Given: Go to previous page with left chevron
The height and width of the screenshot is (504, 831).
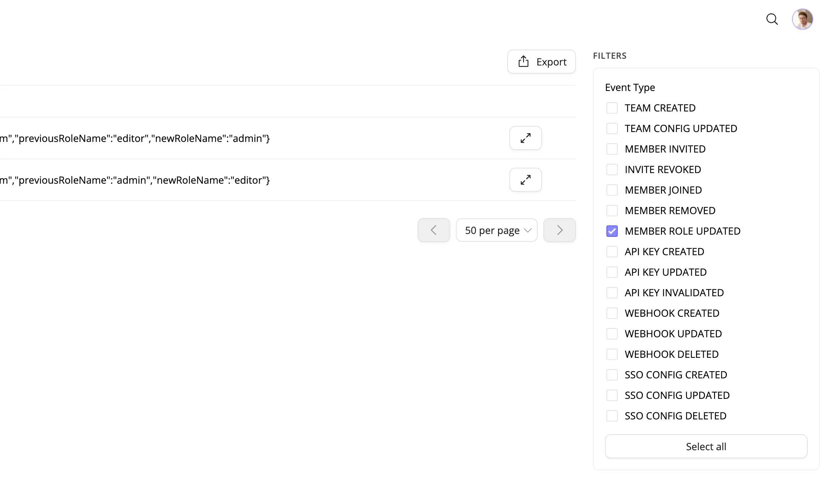Looking at the screenshot, I should point(434,230).
